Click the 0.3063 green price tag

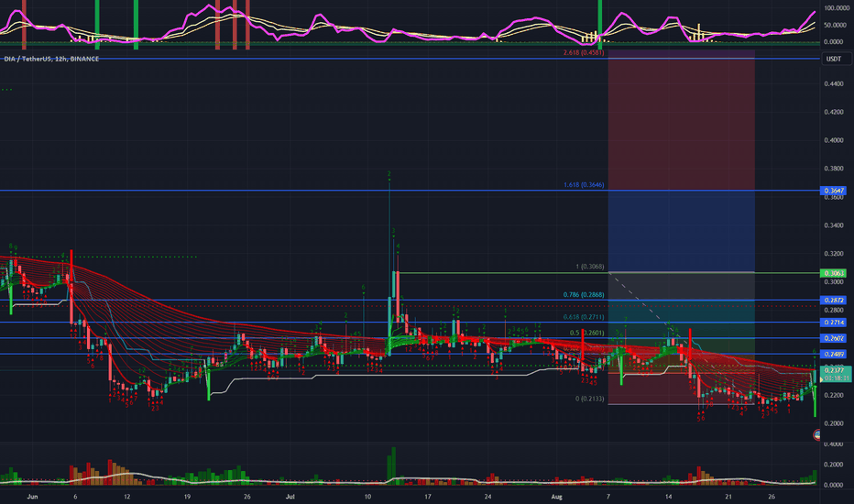tap(833, 273)
